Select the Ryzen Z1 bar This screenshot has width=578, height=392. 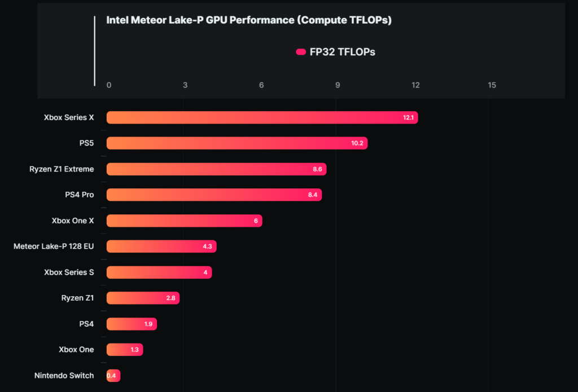(x=143, y=298)
